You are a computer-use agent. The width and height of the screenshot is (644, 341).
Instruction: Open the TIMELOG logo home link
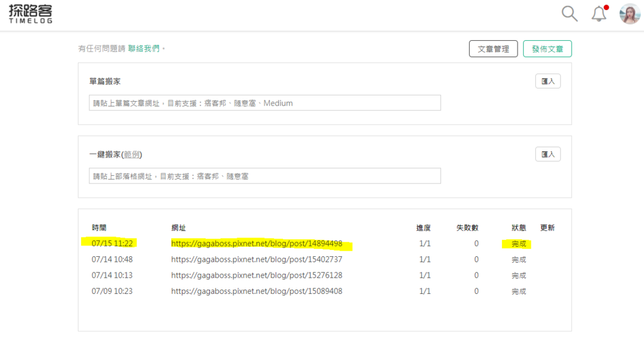pos(31,14)
